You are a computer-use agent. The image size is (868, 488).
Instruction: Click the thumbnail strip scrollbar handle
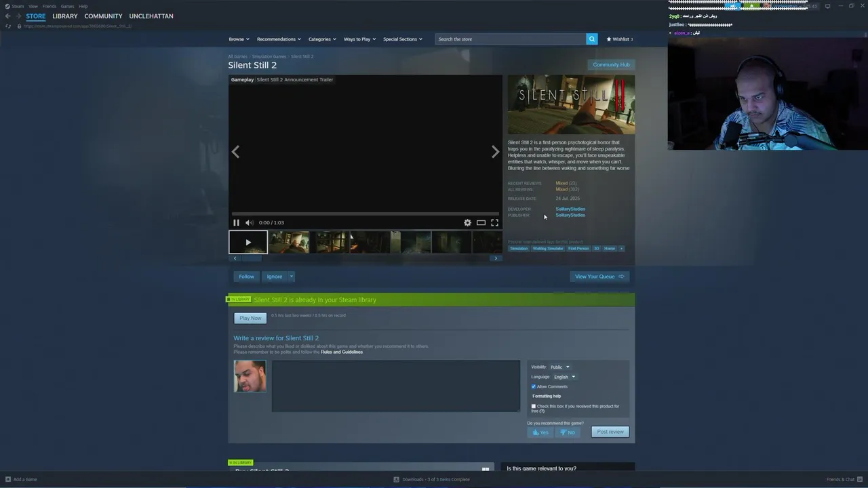[x=252, y=258]
